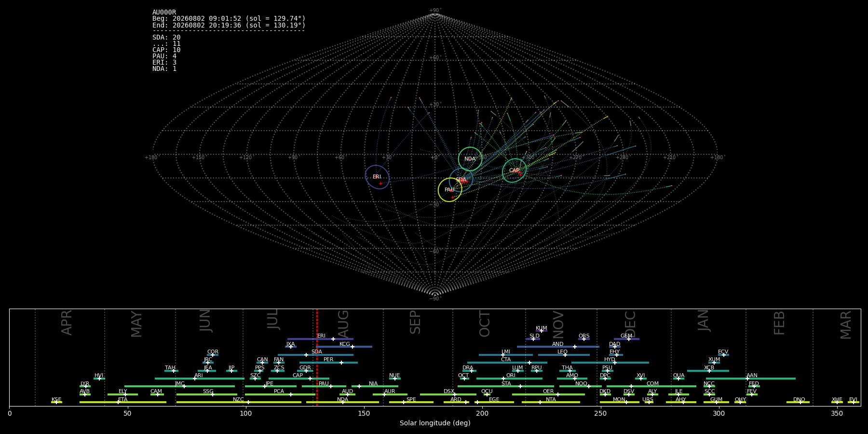
Task: Click the AND shower bar
Action: click(558, 347)
